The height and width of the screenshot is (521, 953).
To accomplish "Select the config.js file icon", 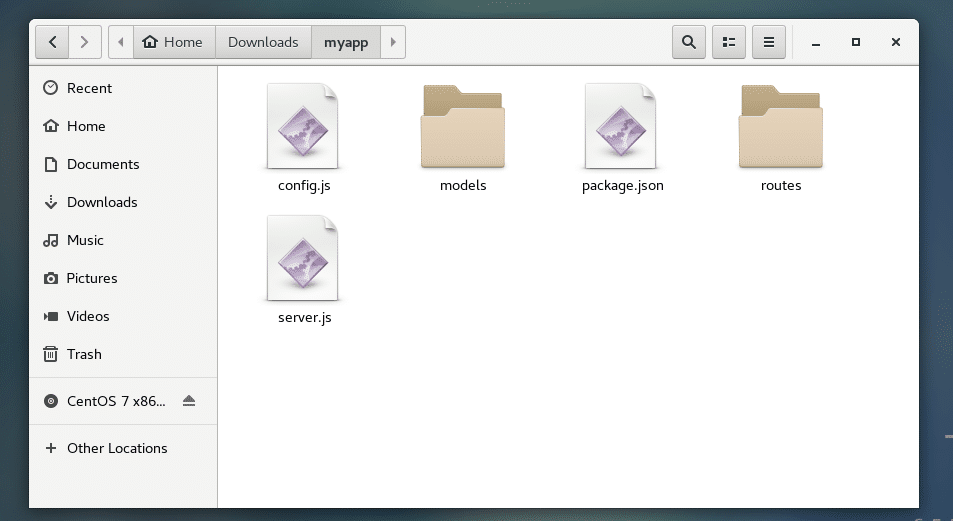I will coord(303,126).
